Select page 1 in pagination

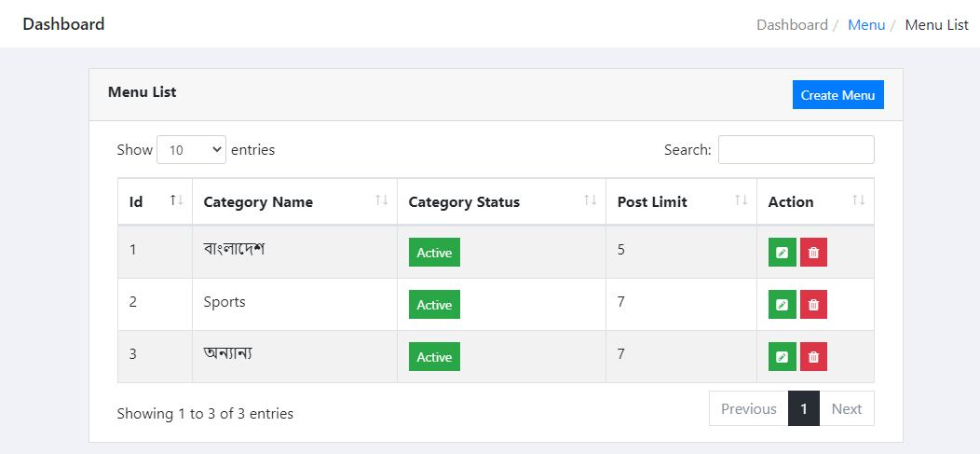[803, 408]
